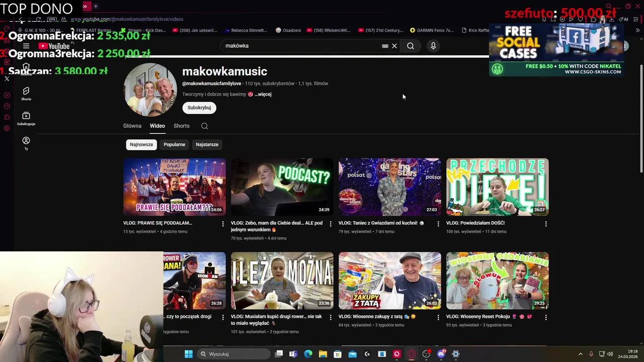Play the ZAKUPY Z TATĄ video thumbnail
Screen dimensions: 644x362
[x=390, y=281]
